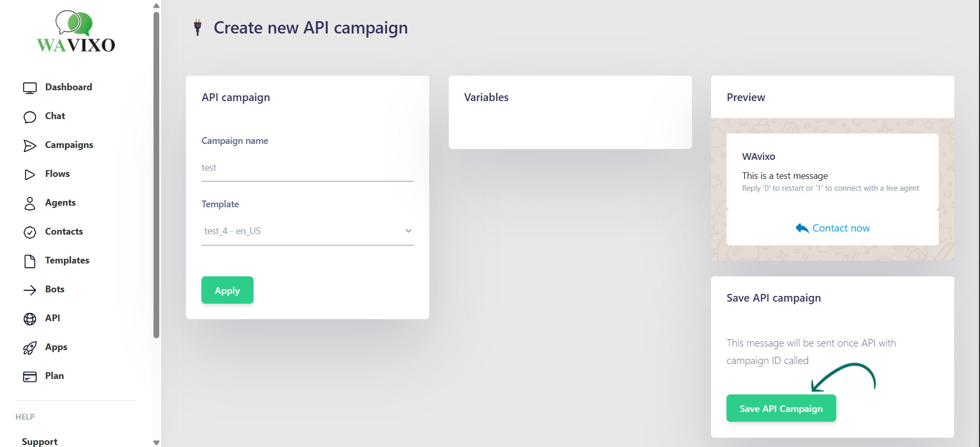Open the API globe icon
This screenshot has height=447, width=980.
tap(30, 319)
